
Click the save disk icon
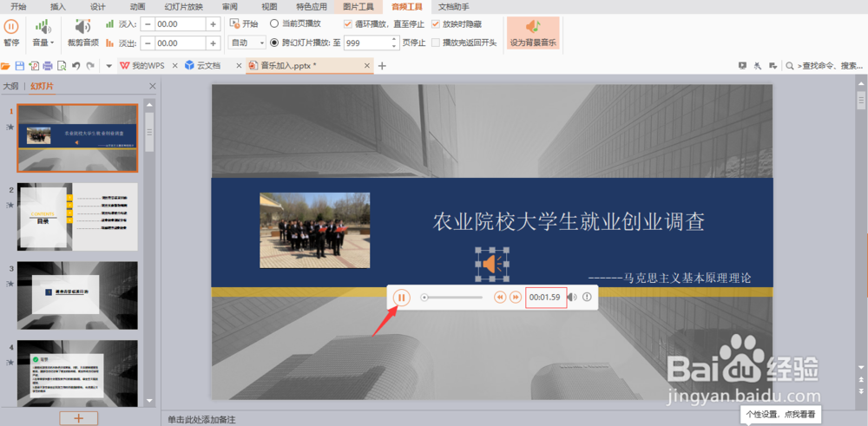coord(19,66)
